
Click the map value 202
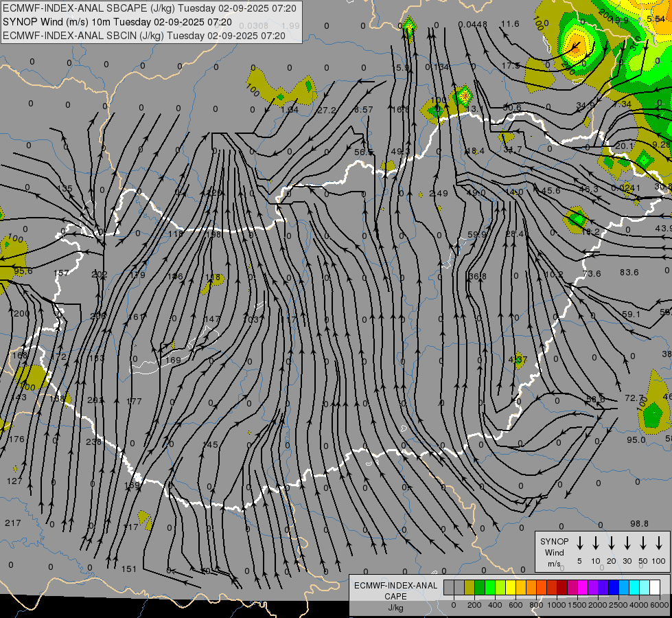[x=100, y=275]
